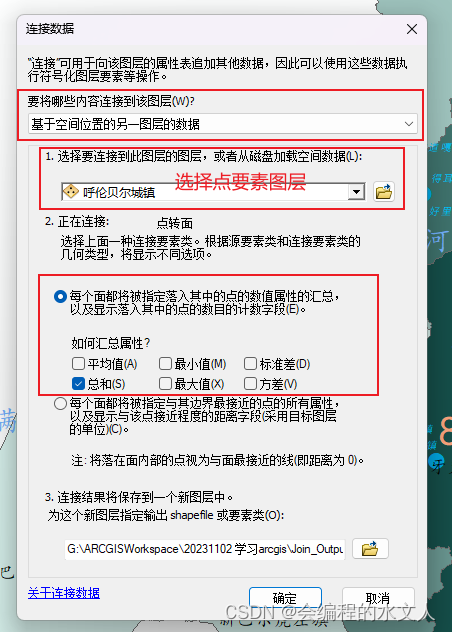Uncheck the 总和(S) checkbox
Image resolution: width=452 pixels, height=632 pixels.
pos(78,384)
